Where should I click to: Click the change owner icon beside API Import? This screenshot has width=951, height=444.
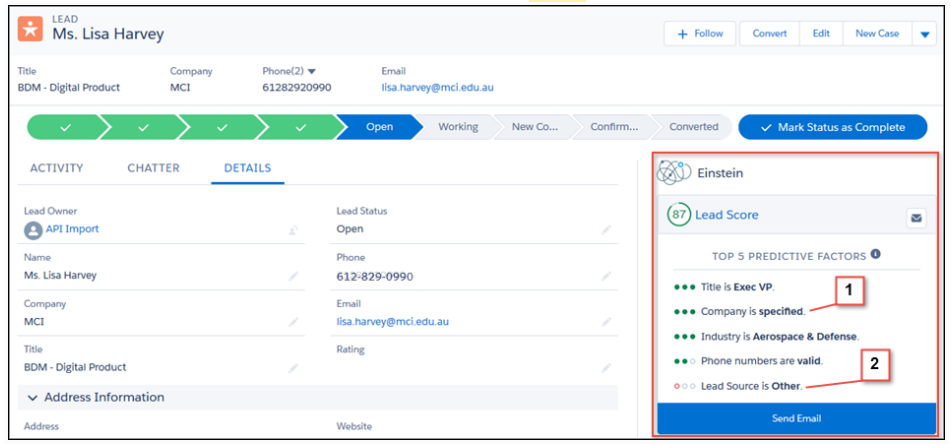coord(293,230)
